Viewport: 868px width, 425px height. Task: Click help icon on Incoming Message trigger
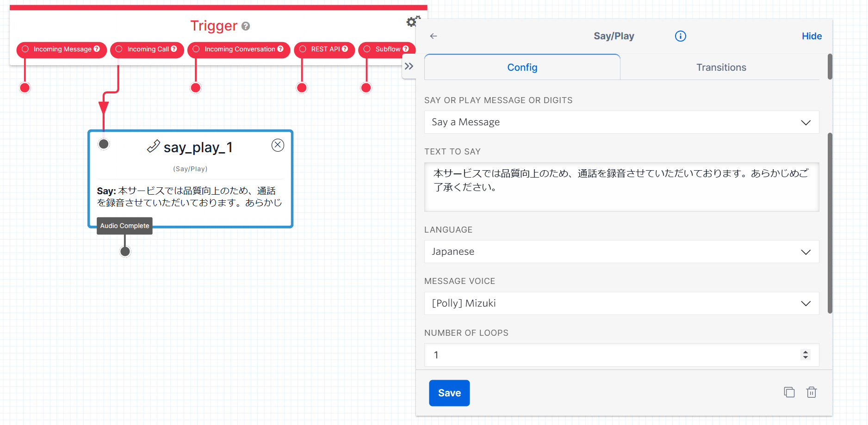[97, 49]
